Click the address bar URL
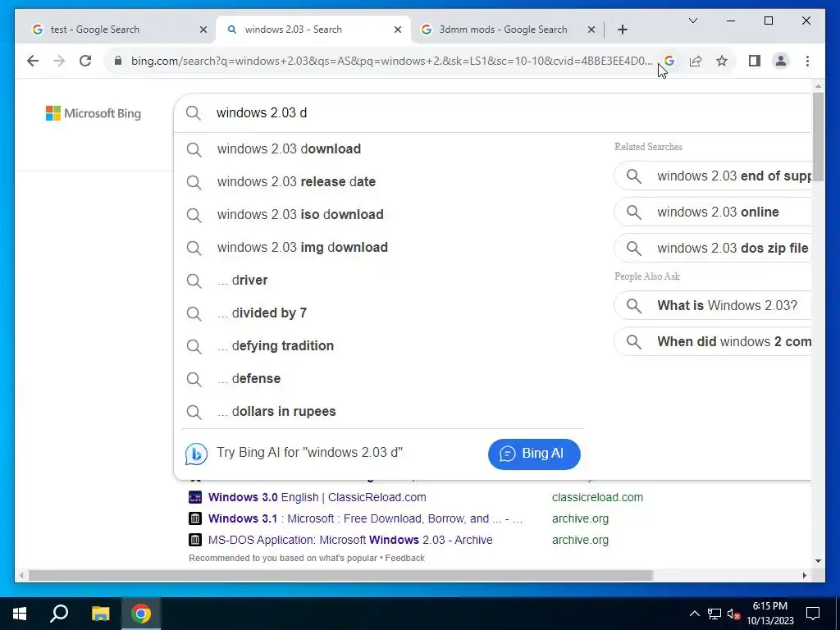Screen dimensions: 840x630 pos(391,61)
